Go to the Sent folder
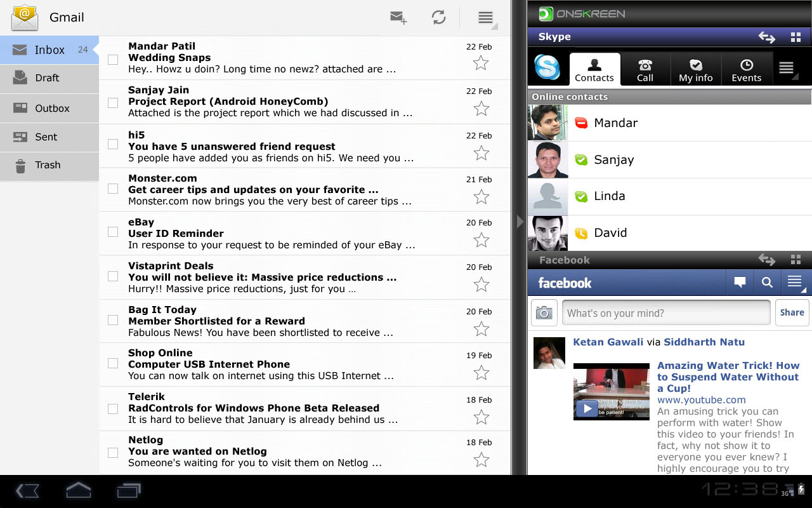This screenshot has height=508, width=812. point(49,137)
